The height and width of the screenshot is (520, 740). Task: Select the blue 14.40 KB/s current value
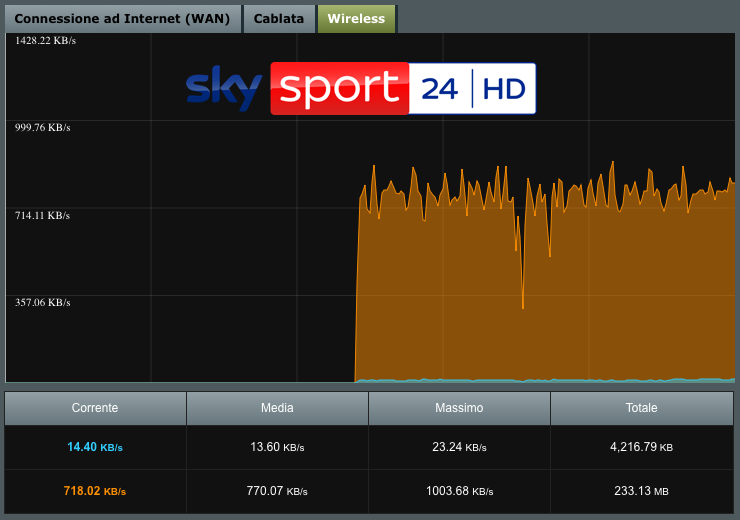(95, 447)
